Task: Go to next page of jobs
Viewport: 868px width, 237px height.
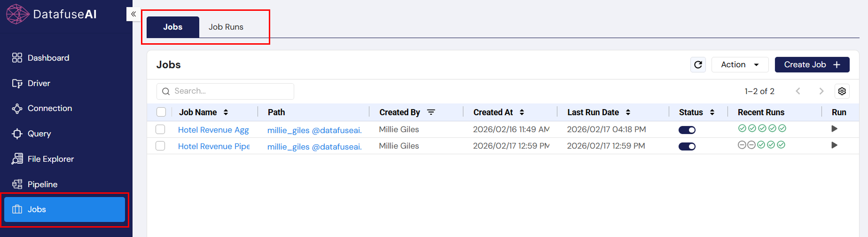Action: click(821, 91)
